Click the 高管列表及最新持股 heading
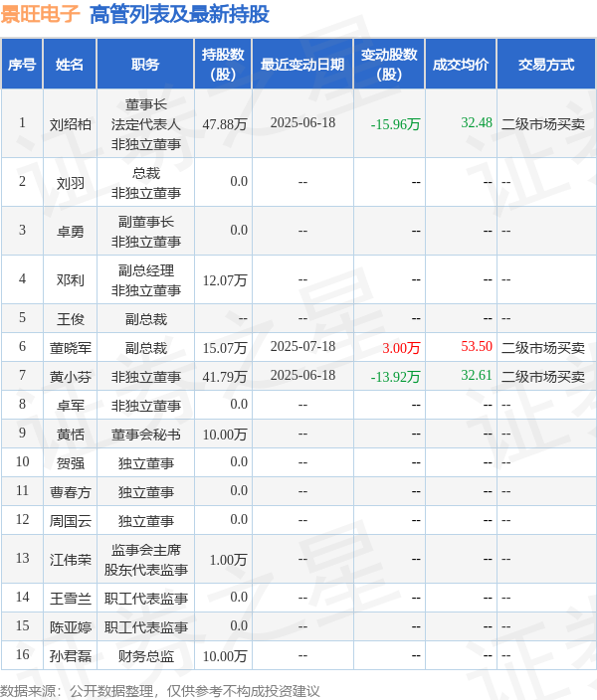Screen dimensions: 597x700 coord(180,14)
